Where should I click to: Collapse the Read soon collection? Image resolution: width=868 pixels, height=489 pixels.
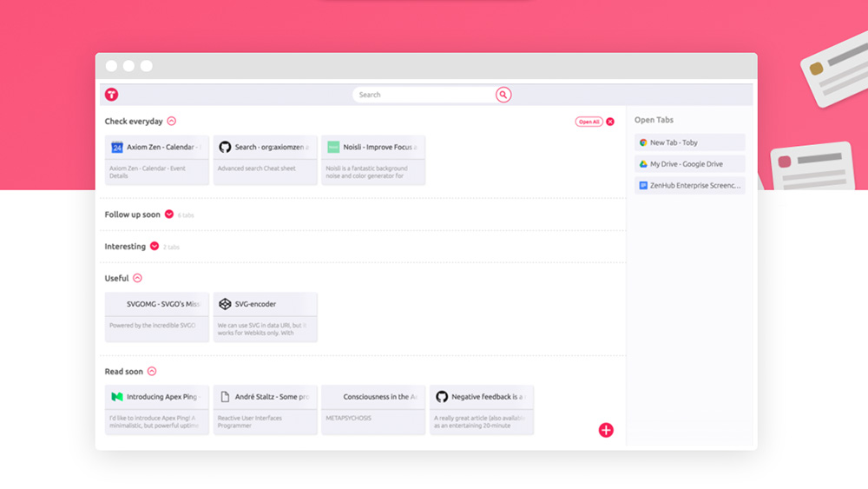click(x=152, y=372)
